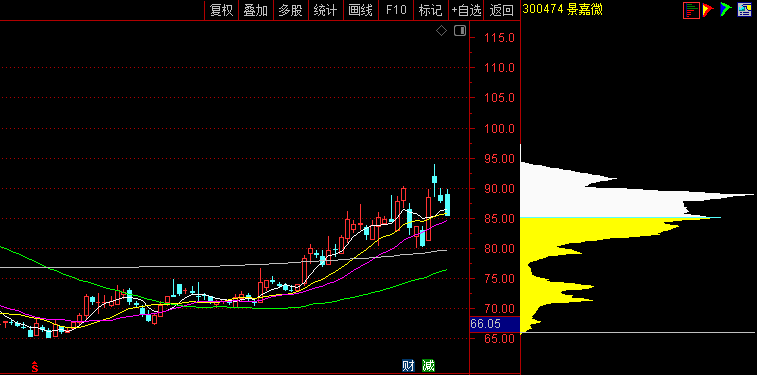Open the green 减 holdings marker
The height and width of the screenshot is (375, 757).
tap(428, 366)
